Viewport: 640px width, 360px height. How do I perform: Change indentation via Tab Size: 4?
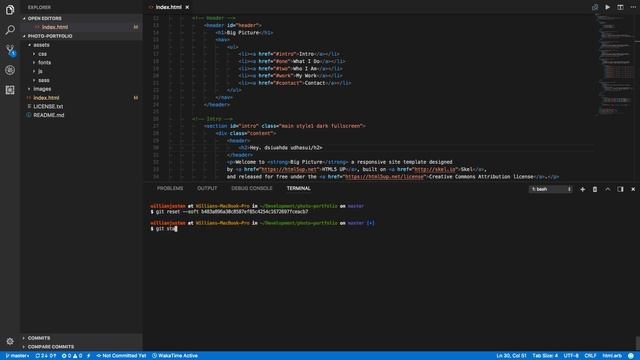pyautogui.click(x=545, y=356)
